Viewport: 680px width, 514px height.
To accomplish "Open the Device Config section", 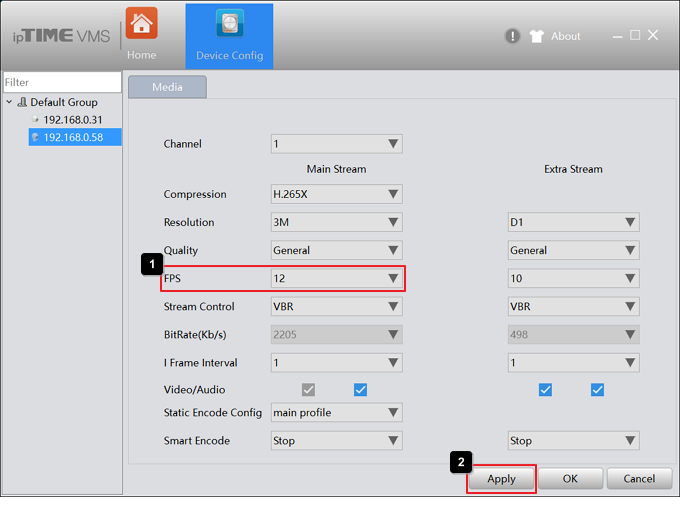I will pos(229,36).
